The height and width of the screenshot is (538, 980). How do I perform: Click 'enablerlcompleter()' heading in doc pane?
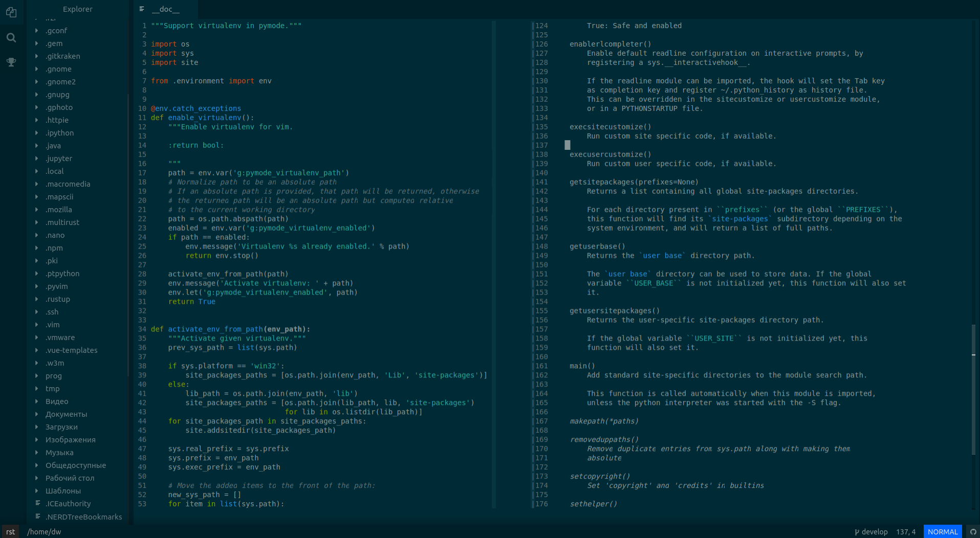pyautogui.click(x=611, y=44)
